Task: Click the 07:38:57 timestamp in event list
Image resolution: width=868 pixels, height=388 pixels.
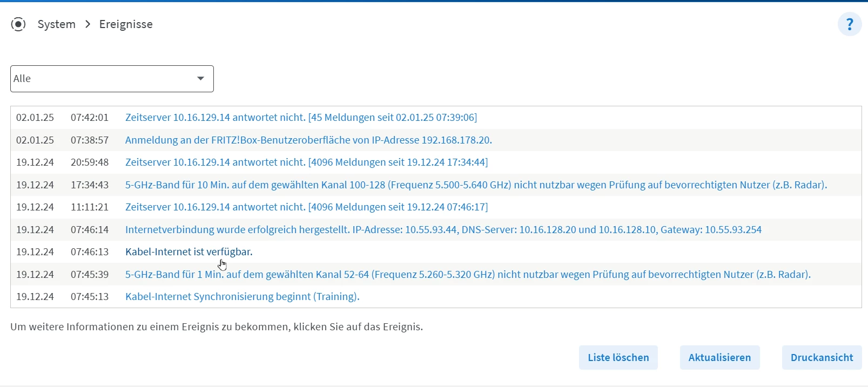Action: pos(90,140)
